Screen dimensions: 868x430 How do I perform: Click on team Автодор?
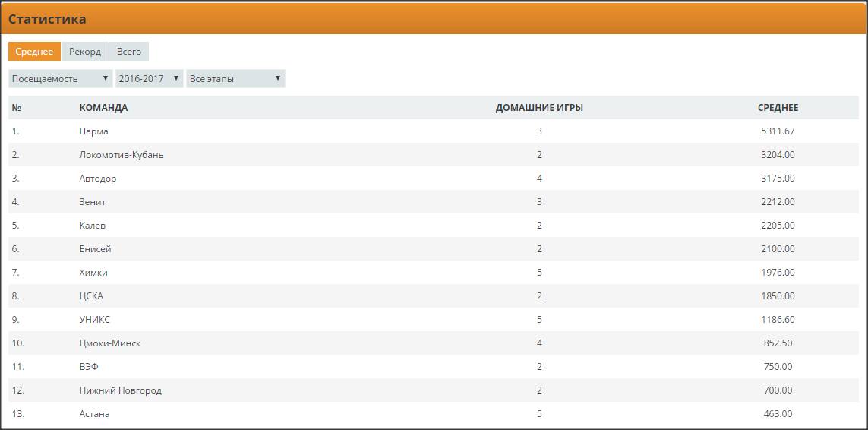tap(98, 179)
